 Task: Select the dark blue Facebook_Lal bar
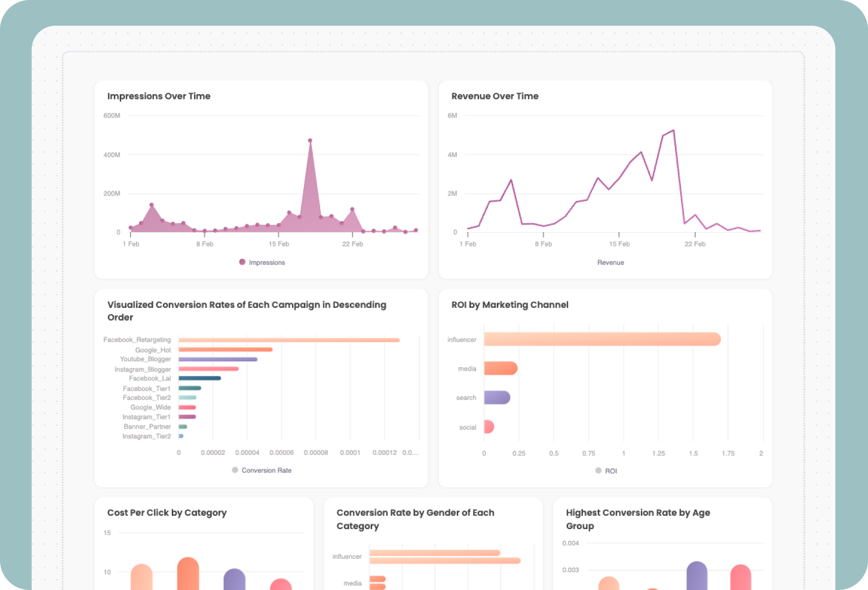click(x=199, y=378)
